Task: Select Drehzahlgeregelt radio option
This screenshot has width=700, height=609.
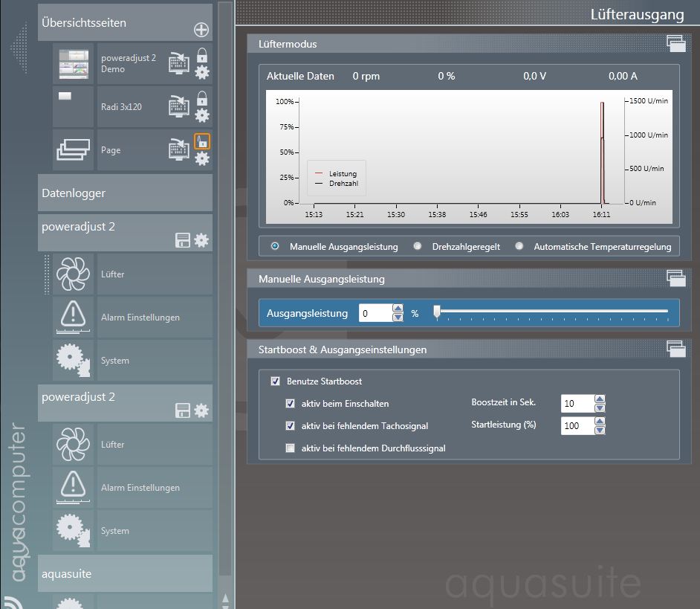Action: tap(418, 247)
